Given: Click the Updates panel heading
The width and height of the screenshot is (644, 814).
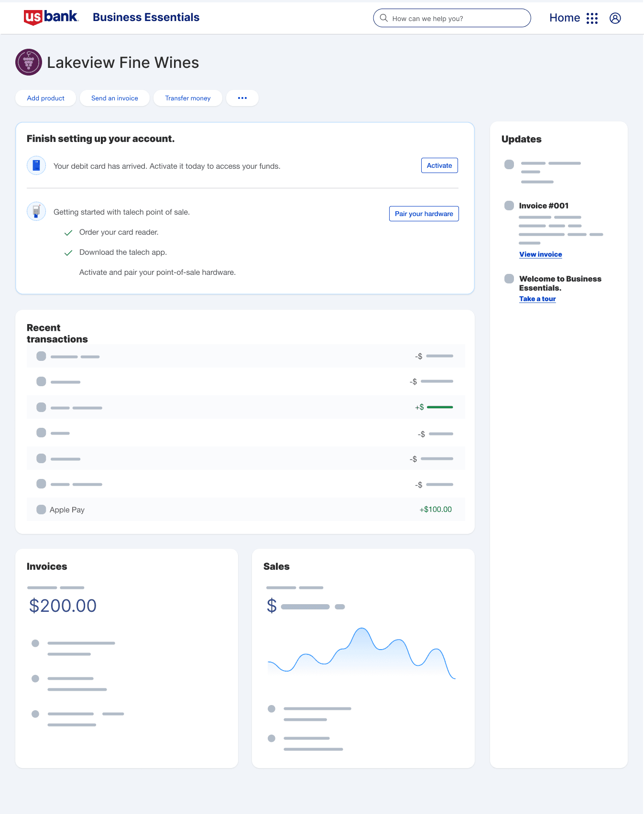Looking at the screenshot, I should point(522,139).
